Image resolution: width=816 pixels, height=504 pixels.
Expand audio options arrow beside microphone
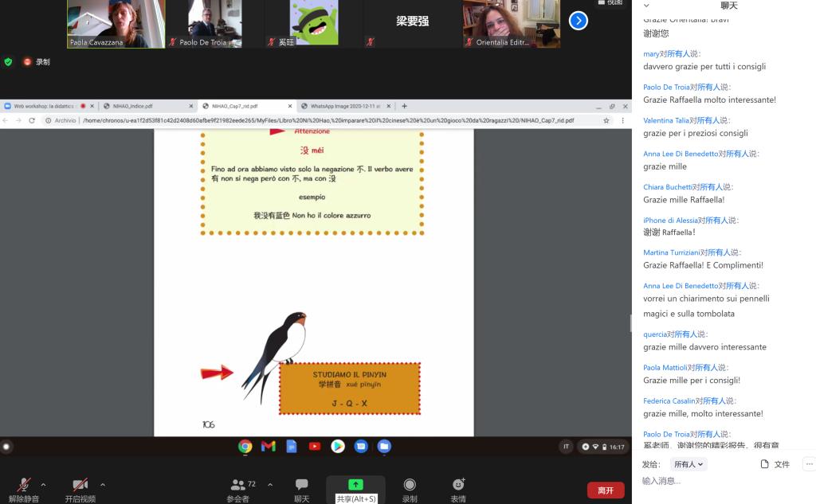43,485
